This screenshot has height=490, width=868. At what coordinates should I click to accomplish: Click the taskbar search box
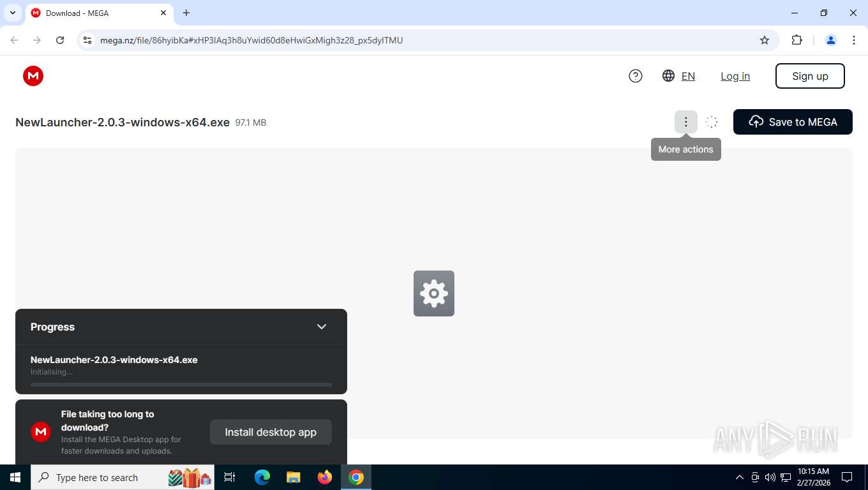[123, 477]
